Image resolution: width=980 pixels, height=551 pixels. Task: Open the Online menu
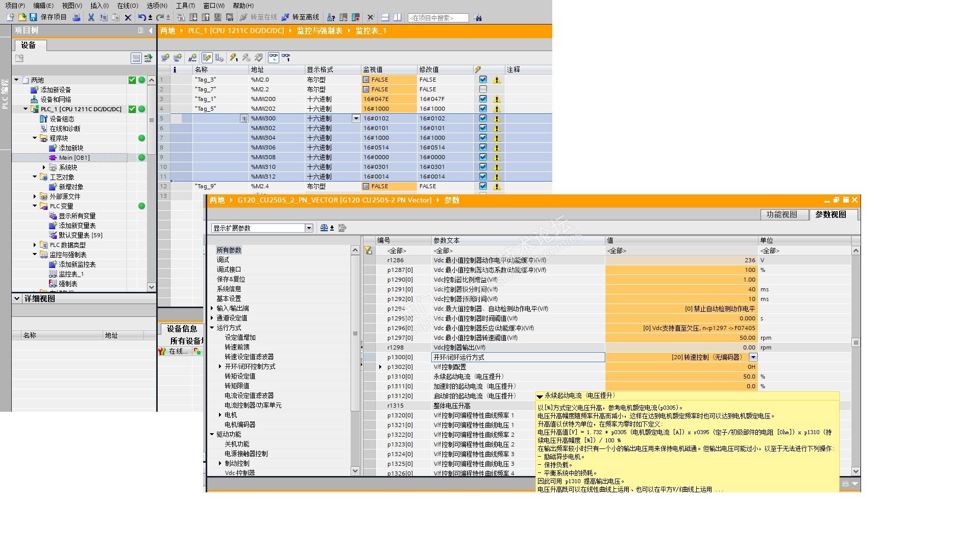(127, 6)
